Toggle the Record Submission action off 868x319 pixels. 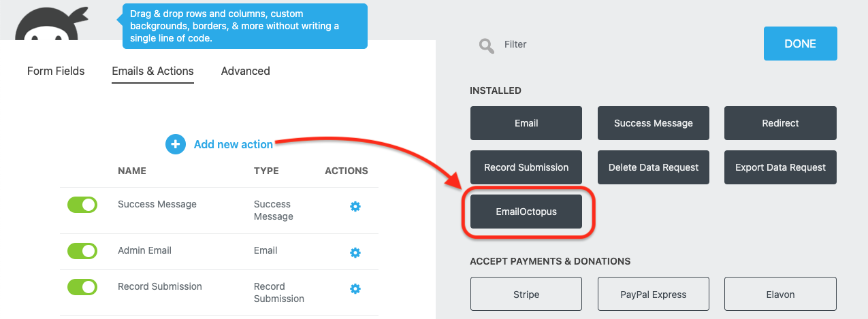(x=82, y=287)
